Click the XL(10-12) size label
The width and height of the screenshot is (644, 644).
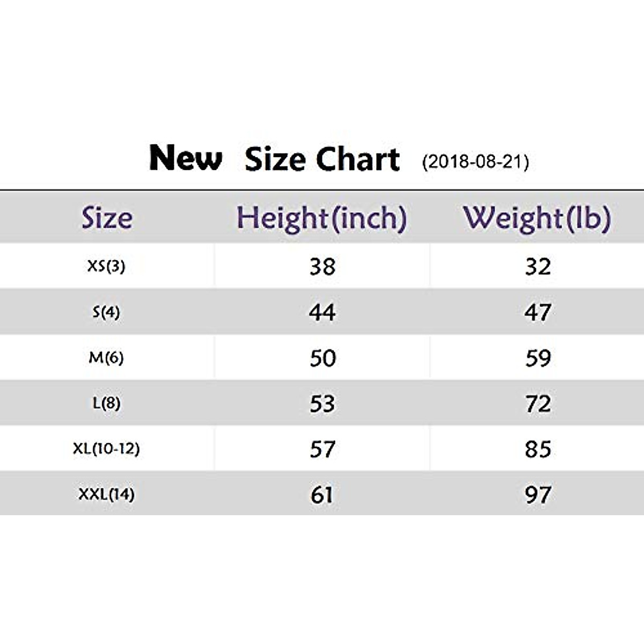[x=106, y=449]
